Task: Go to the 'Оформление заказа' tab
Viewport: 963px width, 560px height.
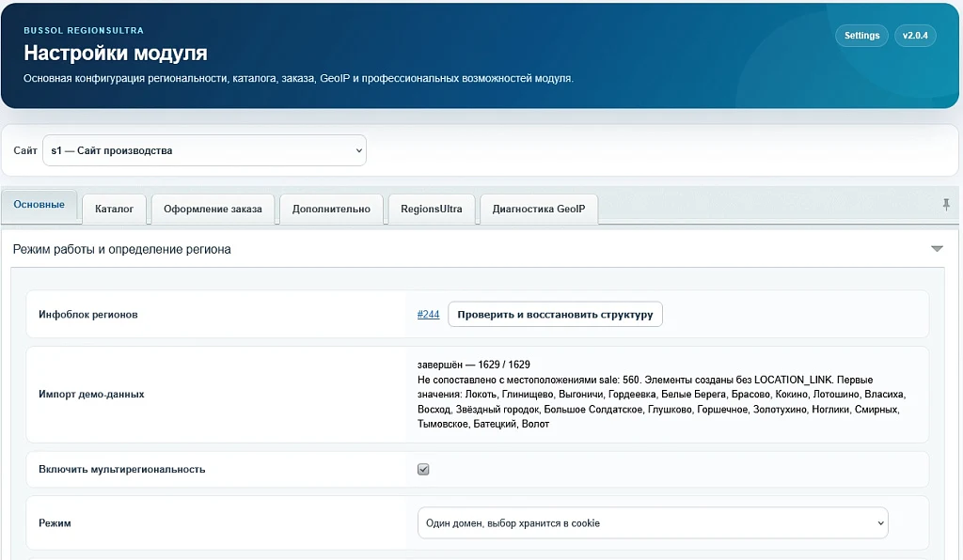Action: (213, 210)
